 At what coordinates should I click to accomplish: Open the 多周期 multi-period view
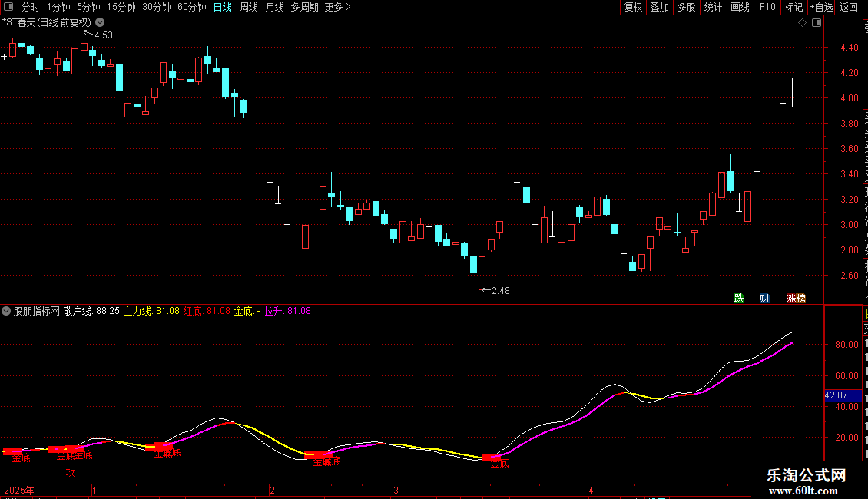pyautogui.click(x=304, y=7)
